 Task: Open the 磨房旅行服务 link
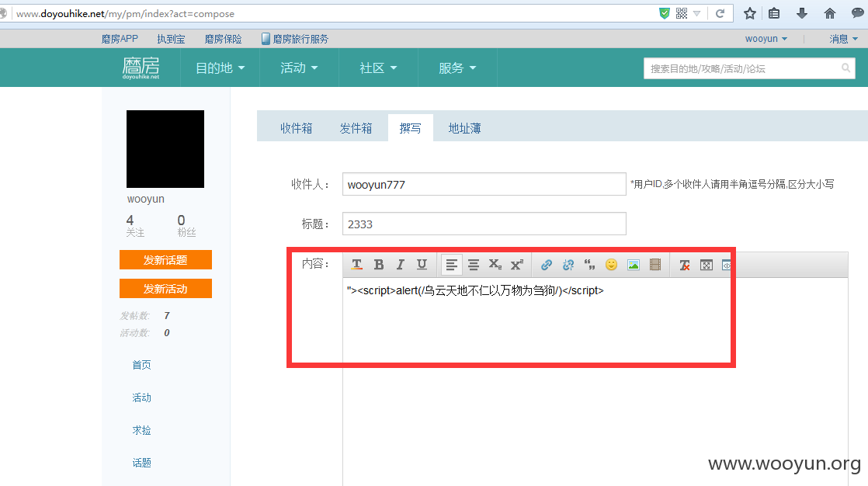point(300,39)
